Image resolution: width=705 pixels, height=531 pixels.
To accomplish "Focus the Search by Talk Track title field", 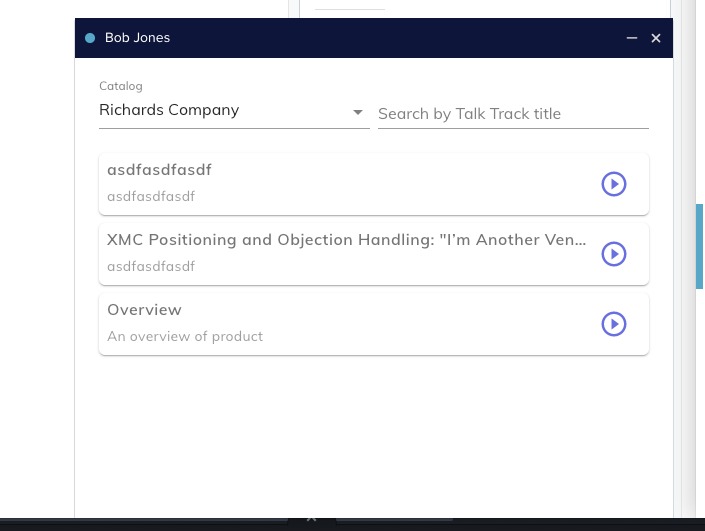I will pos(512,113).
